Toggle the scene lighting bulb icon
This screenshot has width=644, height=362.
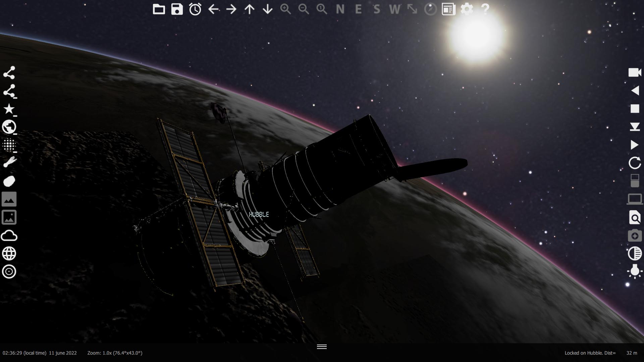(635, 272)
